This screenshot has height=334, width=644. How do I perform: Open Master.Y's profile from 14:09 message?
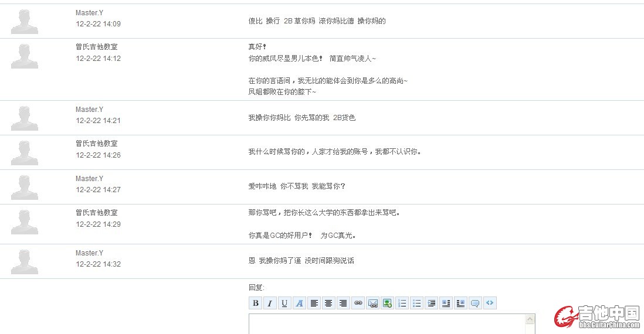[89, 13]
